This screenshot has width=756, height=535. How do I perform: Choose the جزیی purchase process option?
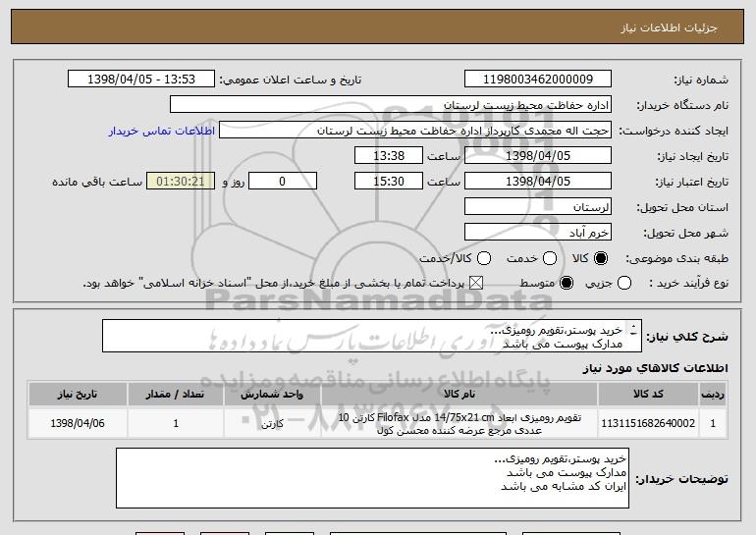tap(623, 283)
